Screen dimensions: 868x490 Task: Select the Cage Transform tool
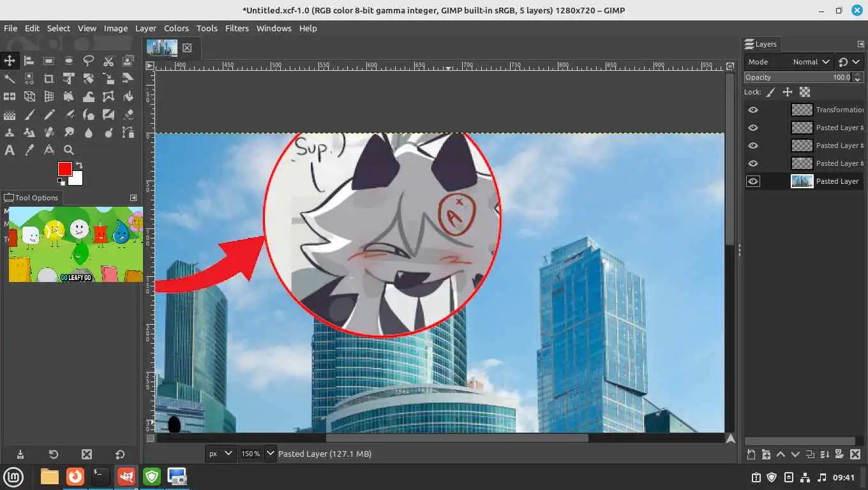(x=108, y=96)
